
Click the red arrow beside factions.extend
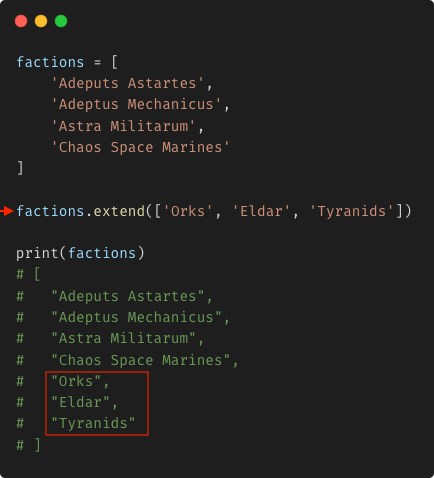point(7,211)
